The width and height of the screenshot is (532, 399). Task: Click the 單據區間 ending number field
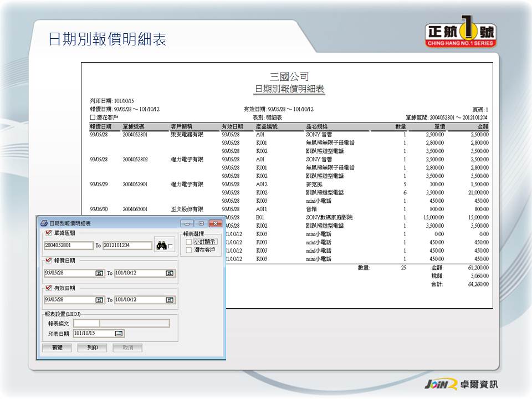(x=127, y=245)
